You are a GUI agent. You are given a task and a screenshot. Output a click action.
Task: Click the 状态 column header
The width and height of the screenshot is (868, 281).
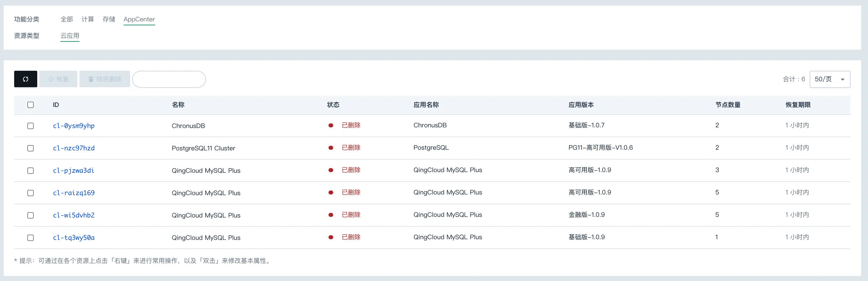(x=333, y=105)
